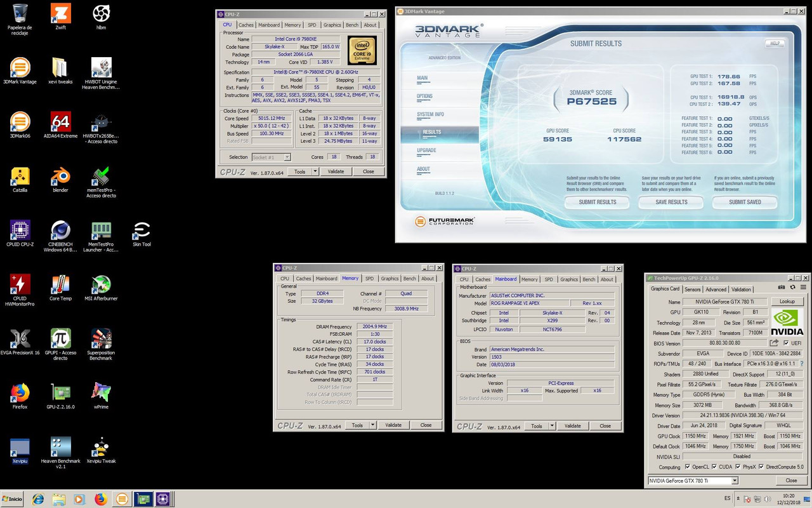812x508 pixels.
Task: Open the MemTestPro Launcher shortcut
Action: (101, 236)
